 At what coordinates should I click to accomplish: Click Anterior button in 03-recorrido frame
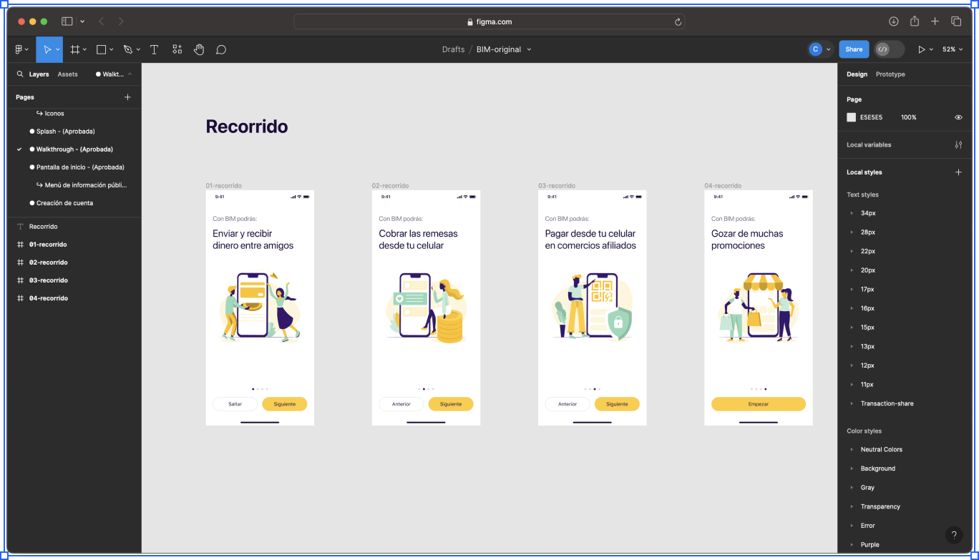pyautogui.click(x=568, y=404)
